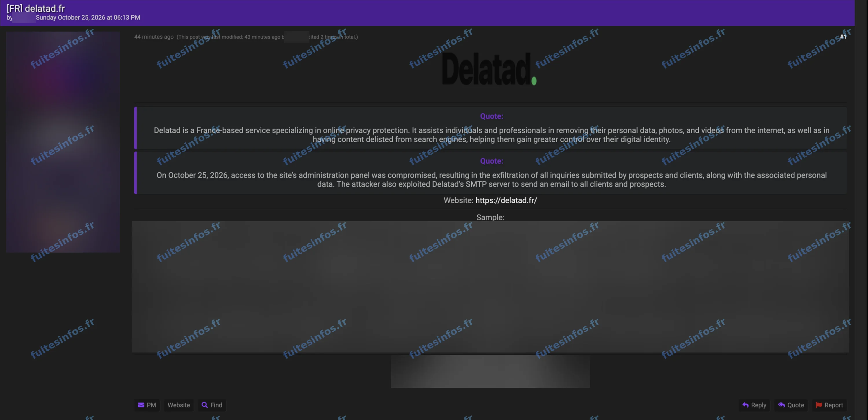
Task: Click the post date Sunday October 25, 2026
Action: pos(88,18)
